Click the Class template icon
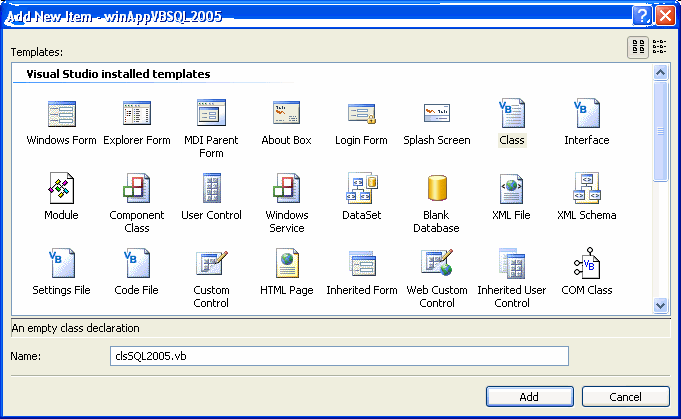Image resolution: width=681 pixels, height=419 pixels. [512, 113]
